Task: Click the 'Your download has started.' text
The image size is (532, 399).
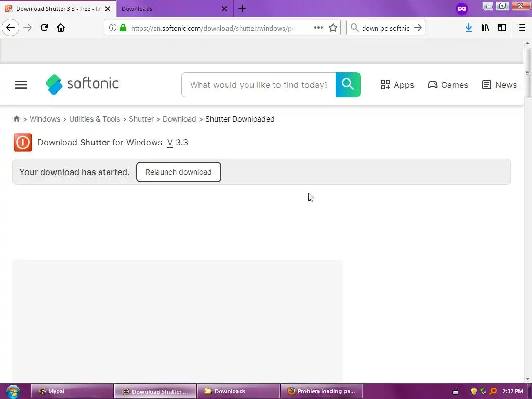Action: click(x=74, y=172)
